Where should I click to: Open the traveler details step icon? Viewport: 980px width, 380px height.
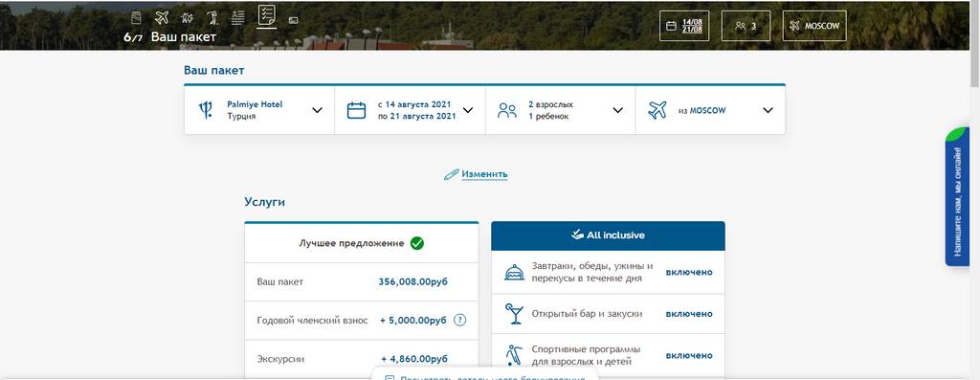click(237, 17)
